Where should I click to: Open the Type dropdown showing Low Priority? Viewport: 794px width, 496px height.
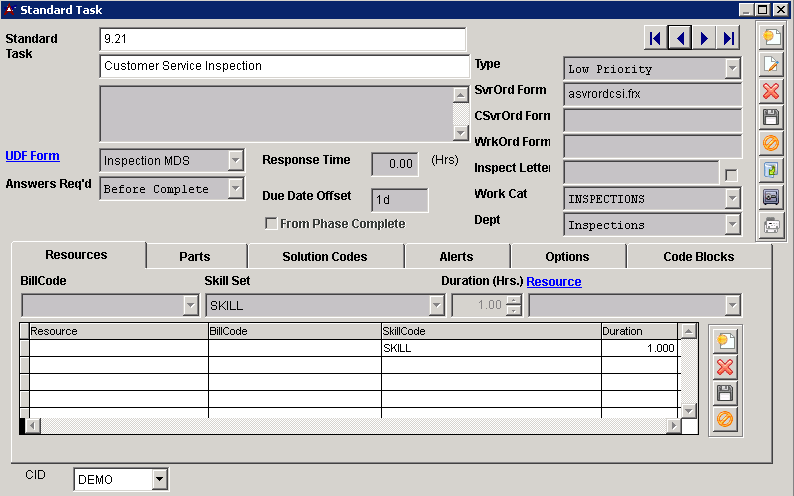pos(732,69)
